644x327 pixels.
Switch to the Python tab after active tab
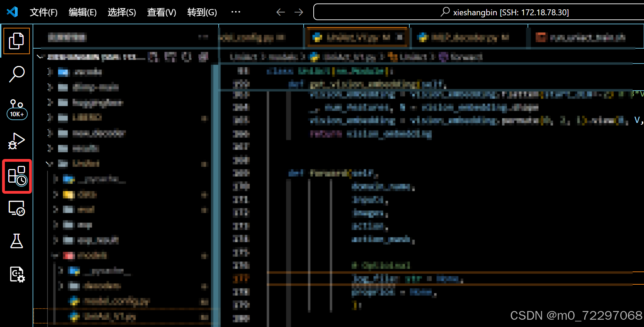(468, 37)
